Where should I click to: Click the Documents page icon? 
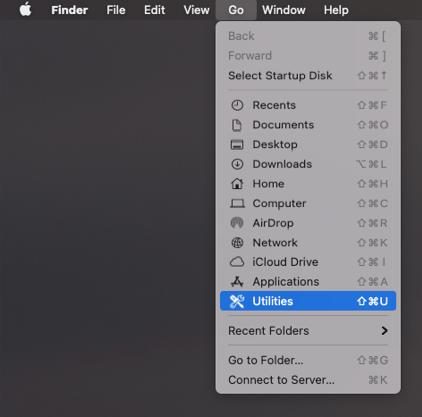pos(237,125)
